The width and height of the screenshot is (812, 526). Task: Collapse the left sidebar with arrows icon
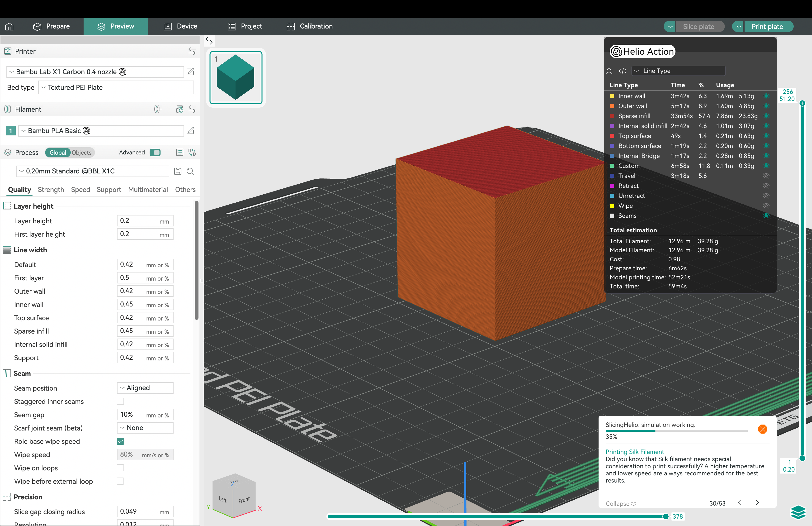[x=209, y=41]
